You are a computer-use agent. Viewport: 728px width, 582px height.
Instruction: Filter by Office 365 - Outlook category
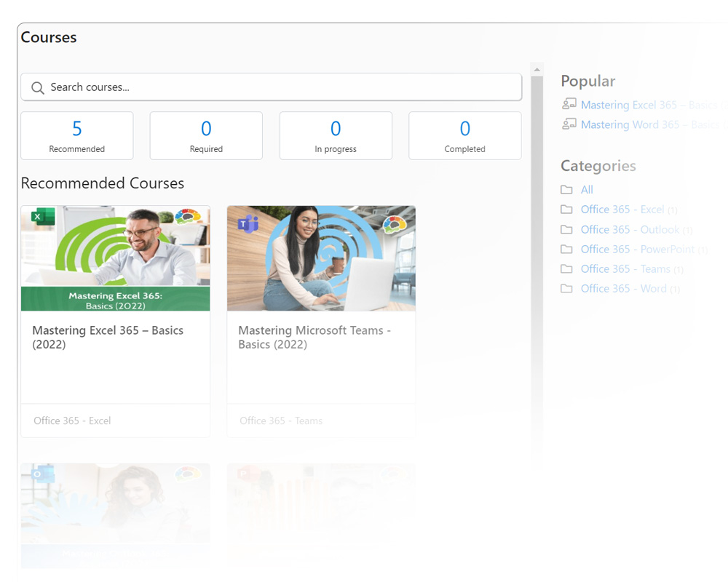[630, 229]
